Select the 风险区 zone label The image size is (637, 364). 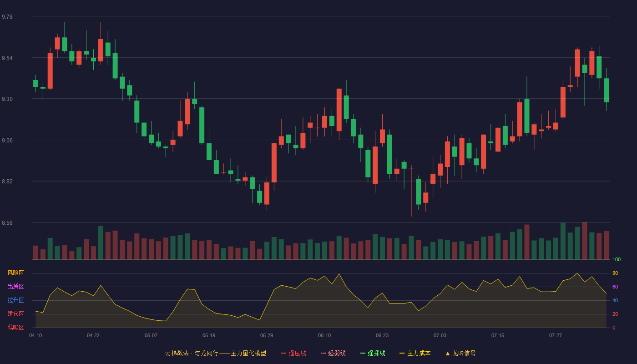coord(15,273)
